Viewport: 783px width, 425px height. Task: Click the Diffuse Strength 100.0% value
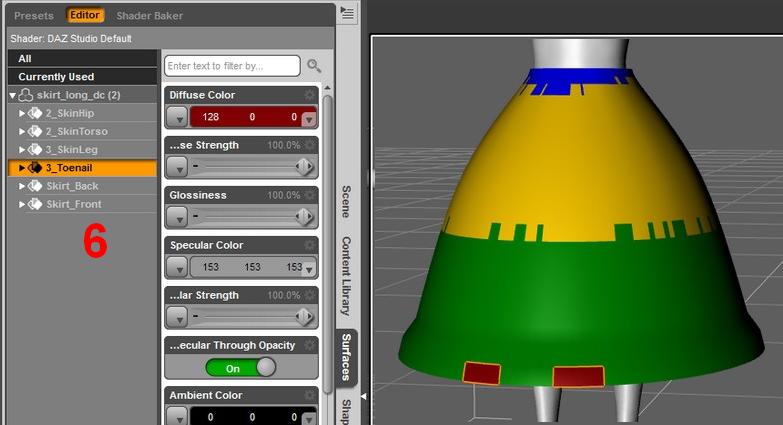(284, 145)
